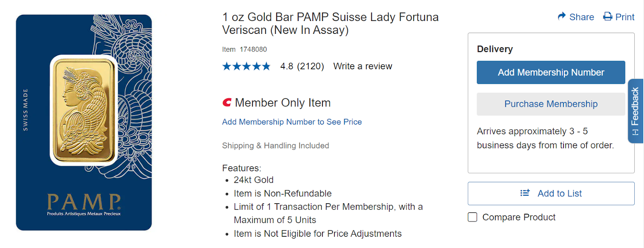
Task: Click the Add to List icon
Action: (525, 193)
